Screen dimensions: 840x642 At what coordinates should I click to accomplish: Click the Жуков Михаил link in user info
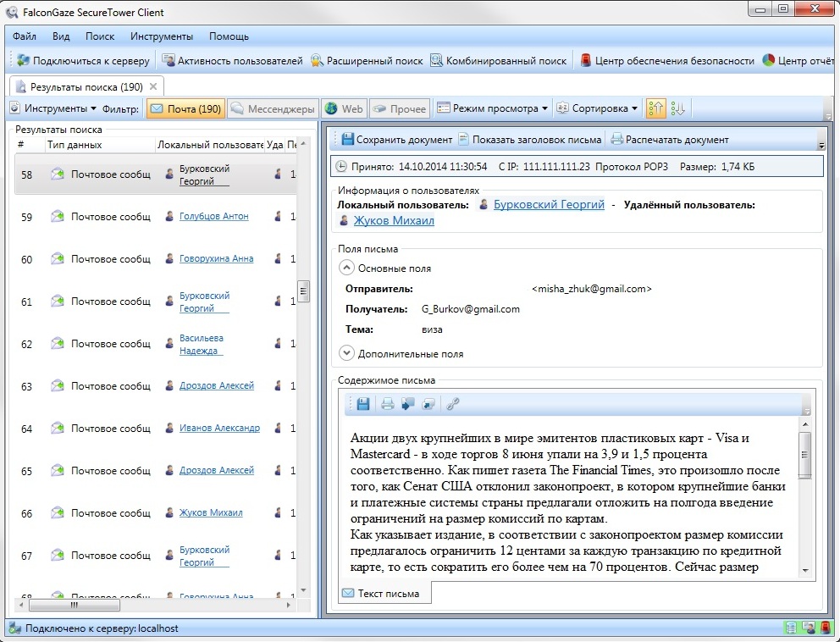tap(394, 220)
